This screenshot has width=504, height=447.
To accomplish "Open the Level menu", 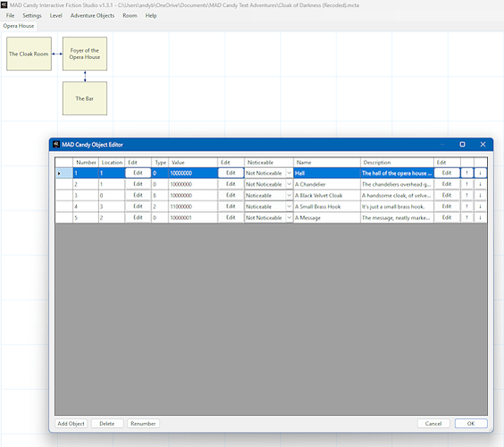I will [x=55, y=15].
